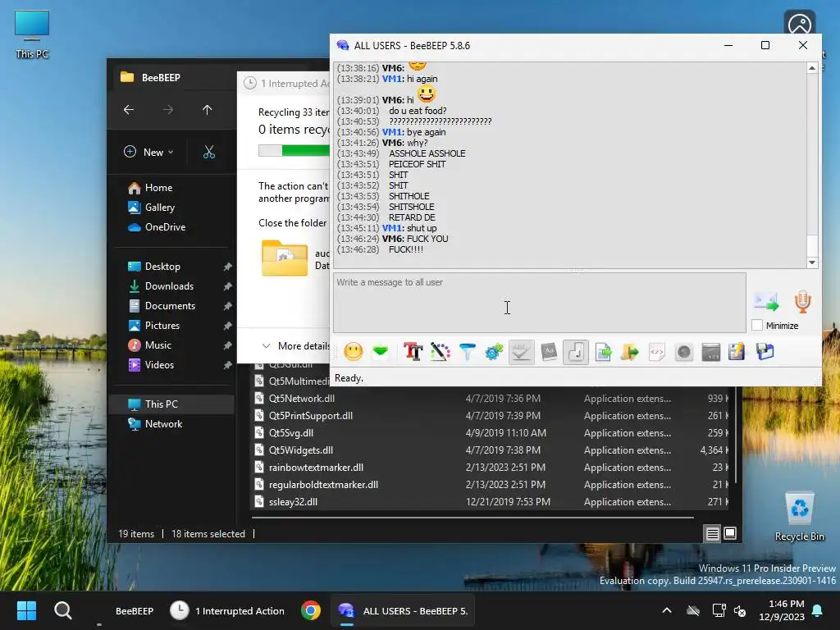Open notifications bell in the tray
The height and width of the screenshot is (630, 840).
pos(818,610)
